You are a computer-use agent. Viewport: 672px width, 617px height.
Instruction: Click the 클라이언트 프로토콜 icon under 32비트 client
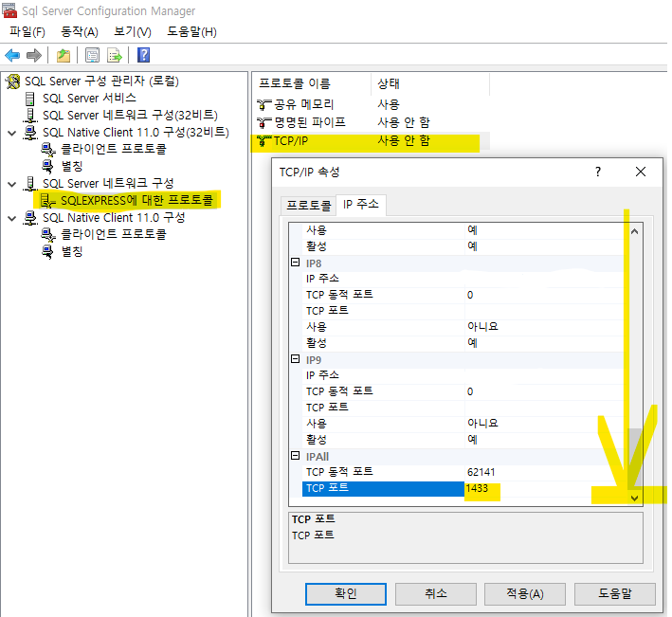point(48,150)
